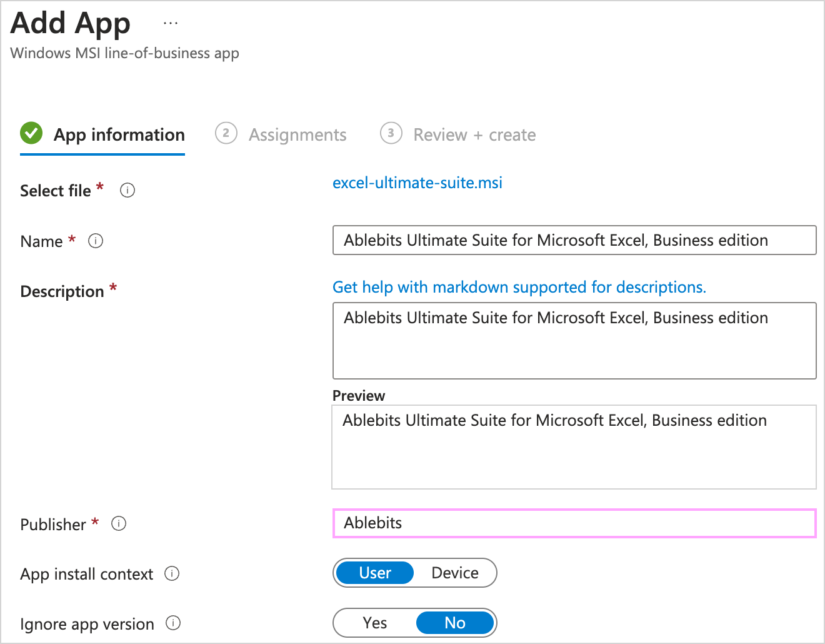Open the excel-ultimate-suite.msi file link
The width and height of the screenshot is (825, 644).
pyautogui.click(x=417, y=183)
